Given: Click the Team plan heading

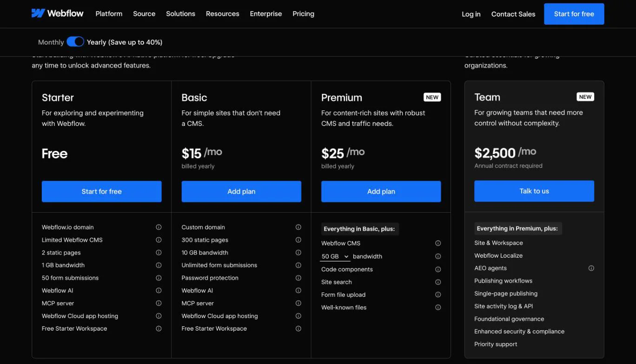Looking at the screenshot, I should point(487,97).
